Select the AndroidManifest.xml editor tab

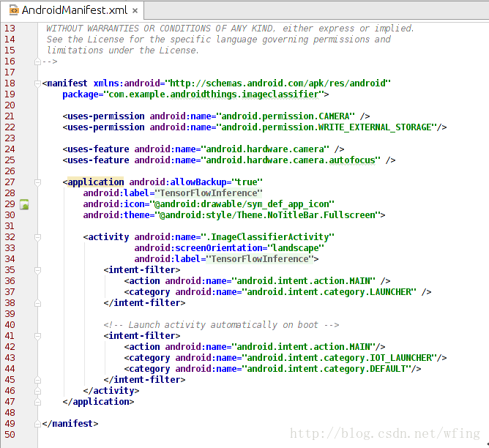pos(72,10)
